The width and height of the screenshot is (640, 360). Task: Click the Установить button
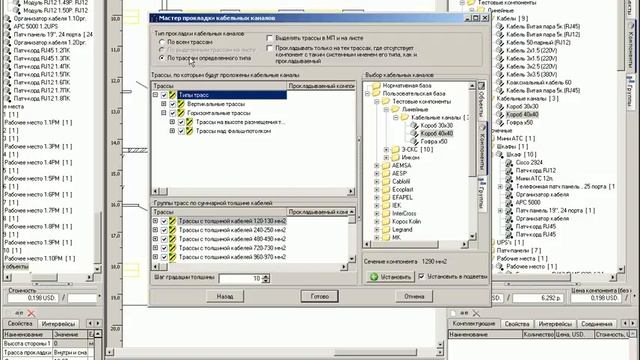coord(391,277)
